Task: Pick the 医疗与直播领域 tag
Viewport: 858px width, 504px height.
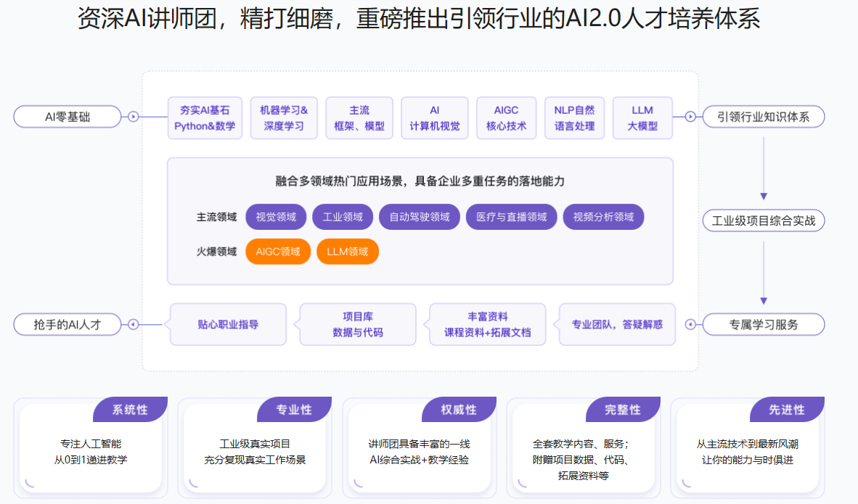Action: coord(512,217)
